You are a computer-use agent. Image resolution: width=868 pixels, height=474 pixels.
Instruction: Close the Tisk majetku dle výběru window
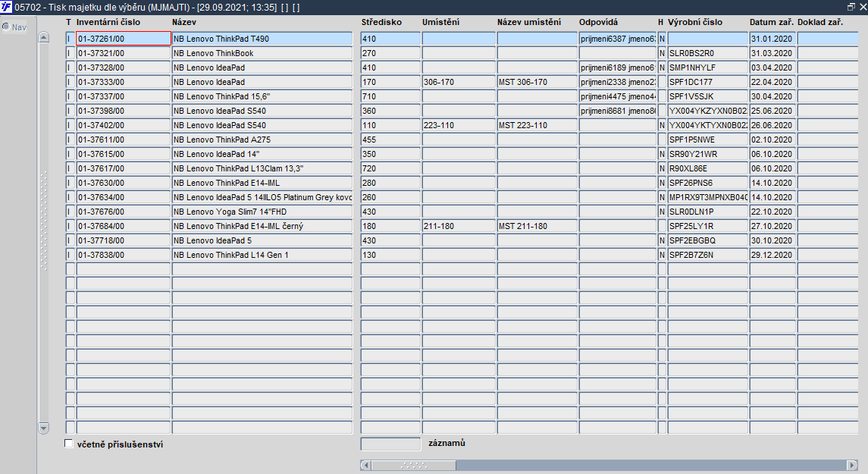(863, 7)
